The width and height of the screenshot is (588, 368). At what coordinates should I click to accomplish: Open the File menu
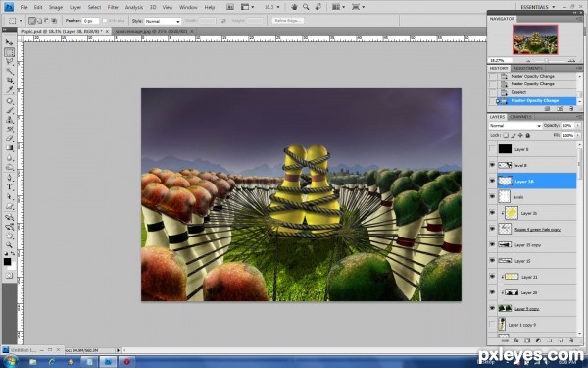[24, 7]
